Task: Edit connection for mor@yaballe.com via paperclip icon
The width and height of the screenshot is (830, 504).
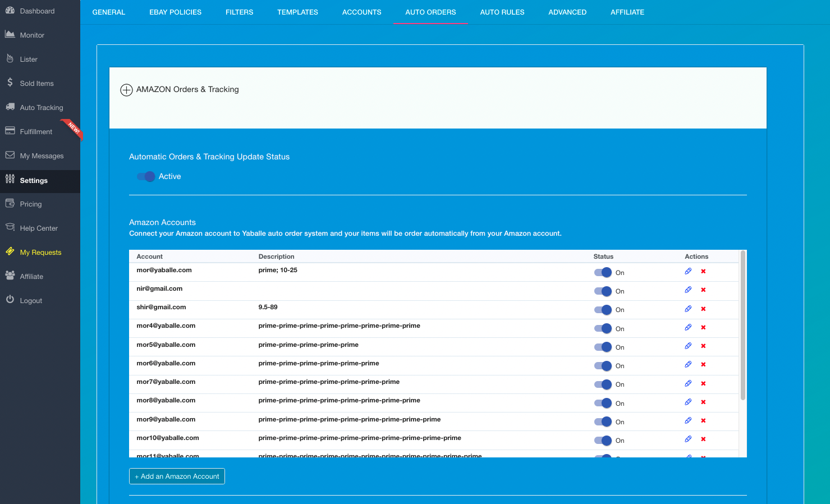Action: click(x=689, y=271)
